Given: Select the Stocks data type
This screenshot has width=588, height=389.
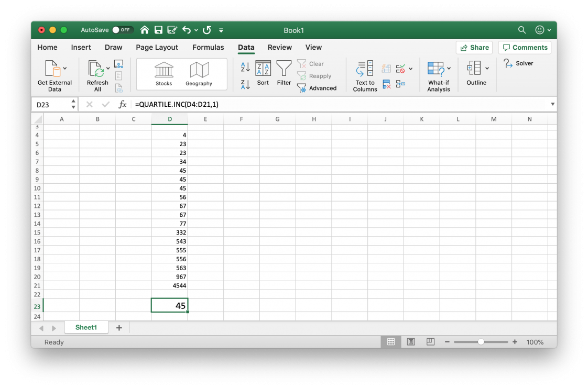Looking at the screenshot, I should click(x=164, y=73).
